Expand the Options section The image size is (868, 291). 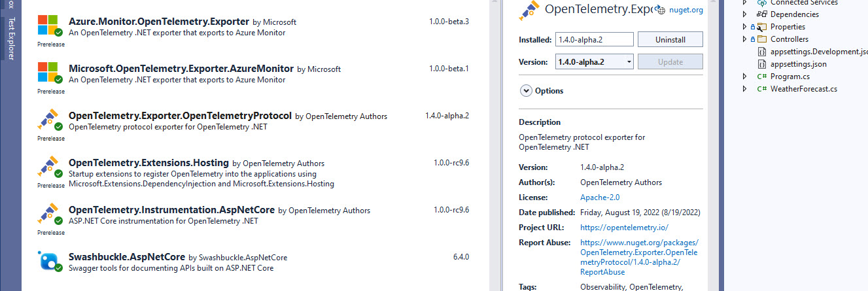[x=526, y=91]
